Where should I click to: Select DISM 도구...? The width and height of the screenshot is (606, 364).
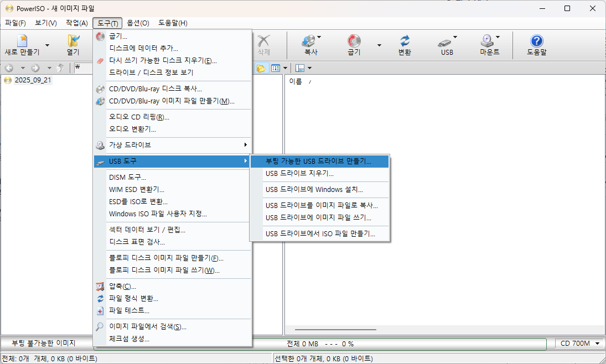coord(172,178)
